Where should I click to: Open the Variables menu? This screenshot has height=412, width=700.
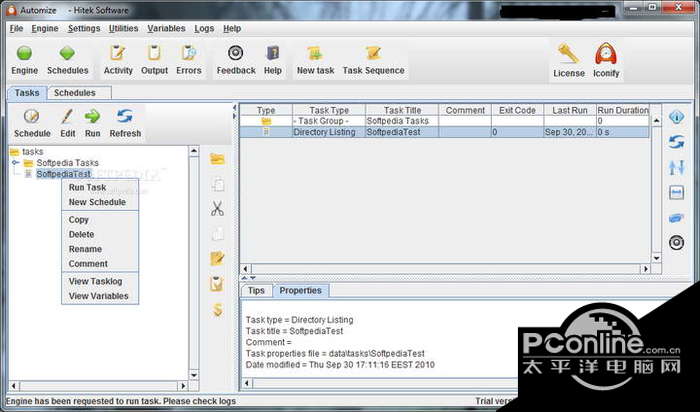click(x=166, y=28)
